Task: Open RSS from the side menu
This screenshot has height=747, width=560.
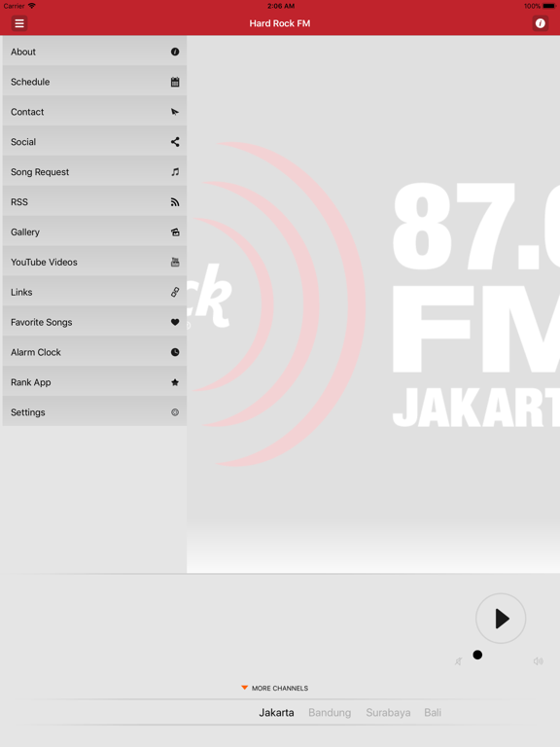Action: point(94,201)
